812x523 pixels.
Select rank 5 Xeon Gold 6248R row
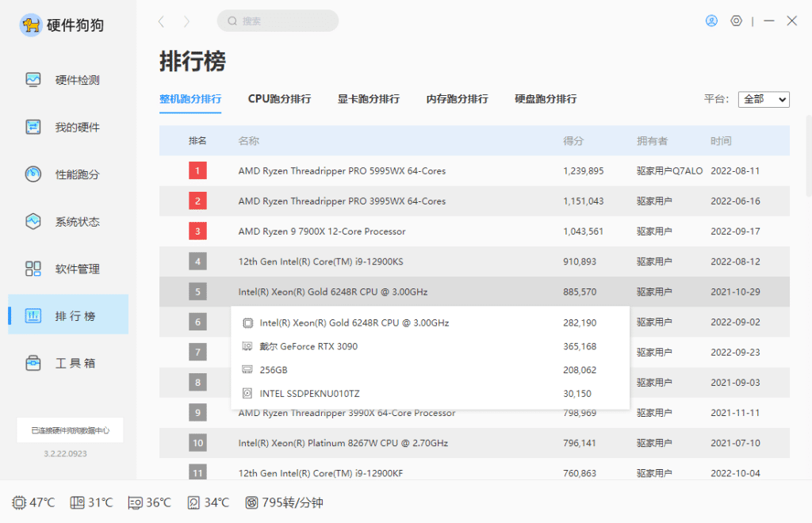pyautogui.click(x=474, y=292)
